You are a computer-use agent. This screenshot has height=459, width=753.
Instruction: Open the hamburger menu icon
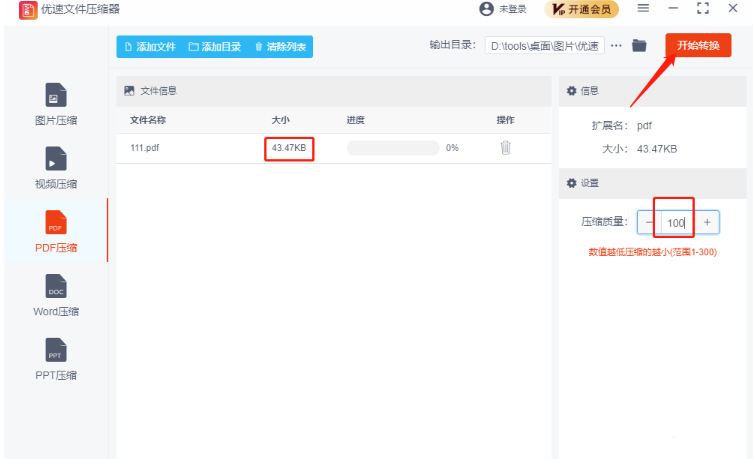643,8
